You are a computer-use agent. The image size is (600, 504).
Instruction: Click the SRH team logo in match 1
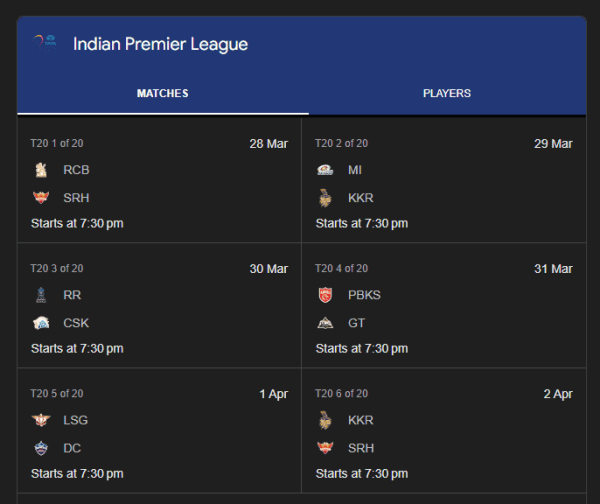click(x=41, y=197)
